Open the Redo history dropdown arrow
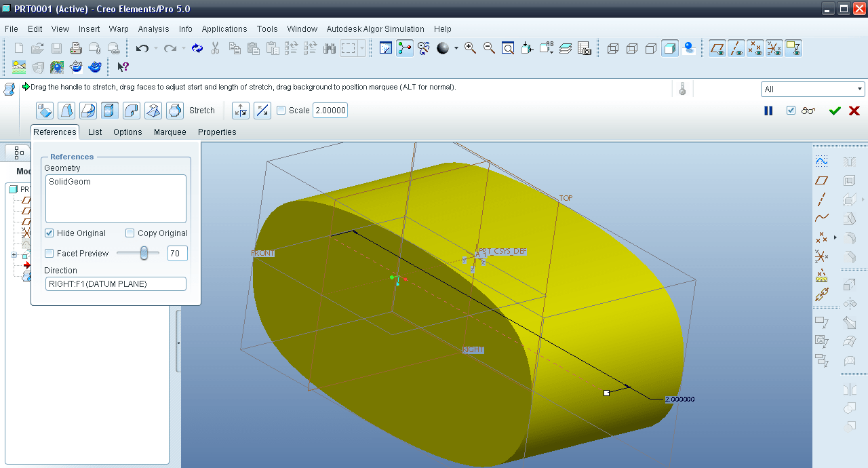This screenshot has height=468, width=868. [184, 48]
